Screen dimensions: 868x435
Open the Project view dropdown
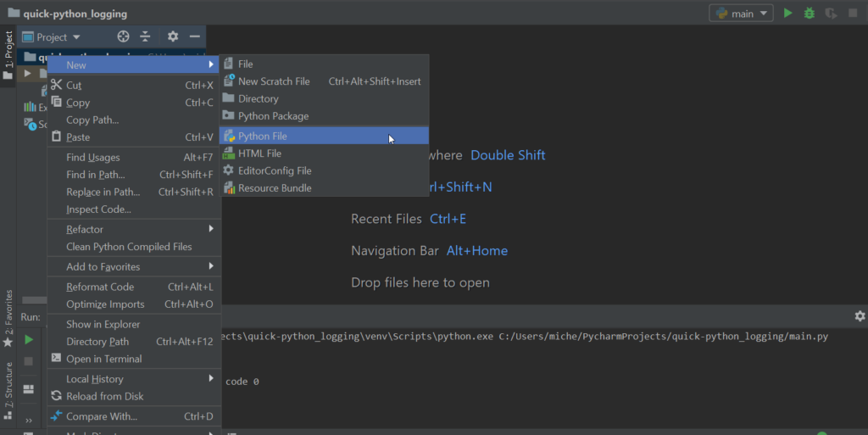tap(52, 37)
